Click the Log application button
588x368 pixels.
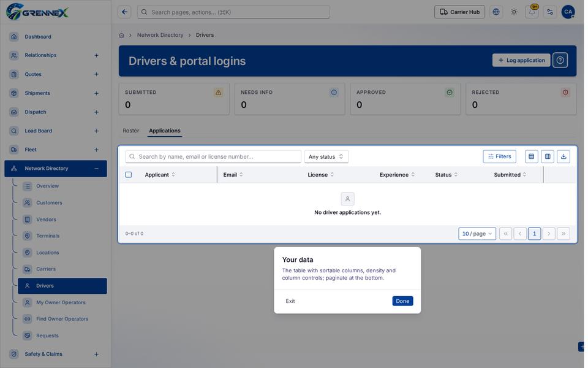tap(521, 60)
